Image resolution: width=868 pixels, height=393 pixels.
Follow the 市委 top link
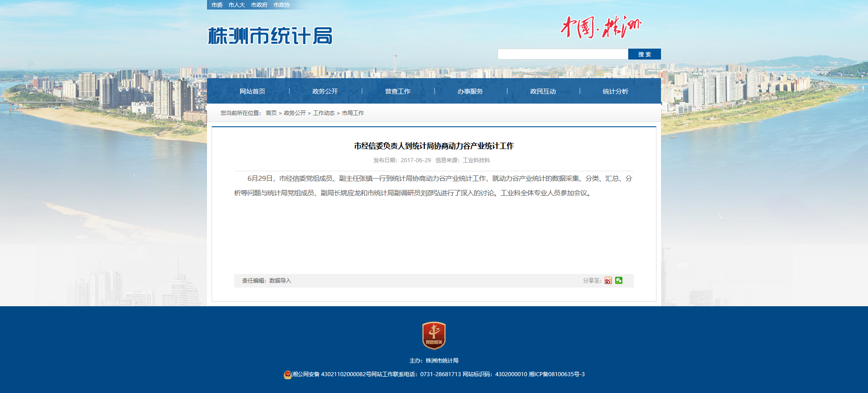point(217,5)
